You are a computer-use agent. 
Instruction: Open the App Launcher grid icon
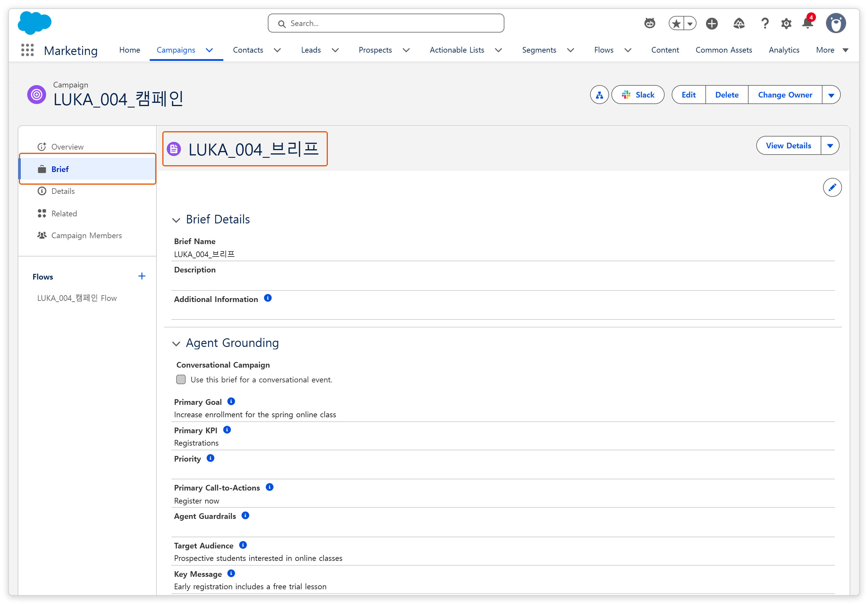point(27,50)
